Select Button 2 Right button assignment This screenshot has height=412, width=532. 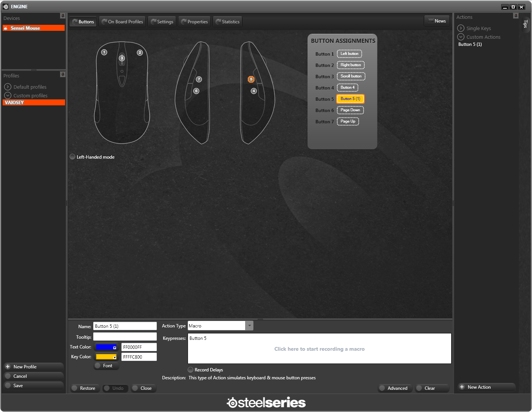pos(351,65)
